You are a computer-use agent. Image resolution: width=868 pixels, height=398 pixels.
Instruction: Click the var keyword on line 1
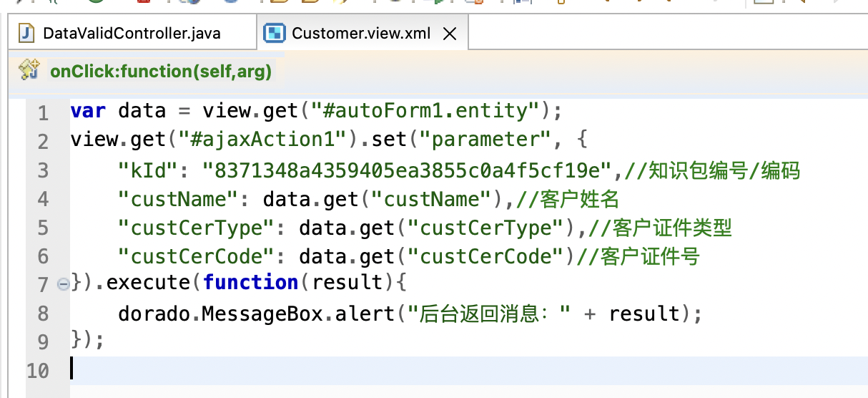pos(88,111)
